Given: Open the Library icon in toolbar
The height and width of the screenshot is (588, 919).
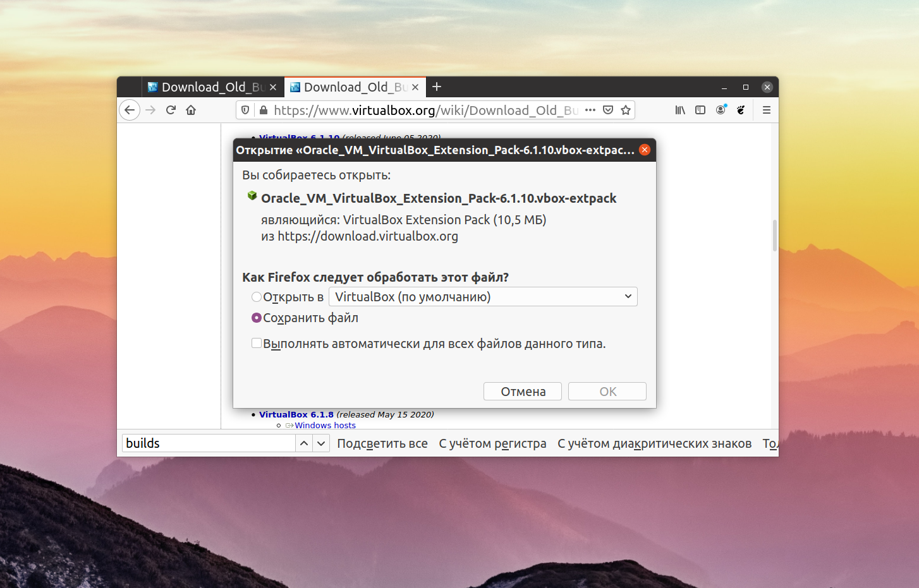Looking at the screenshot, I should coord(680,110).
